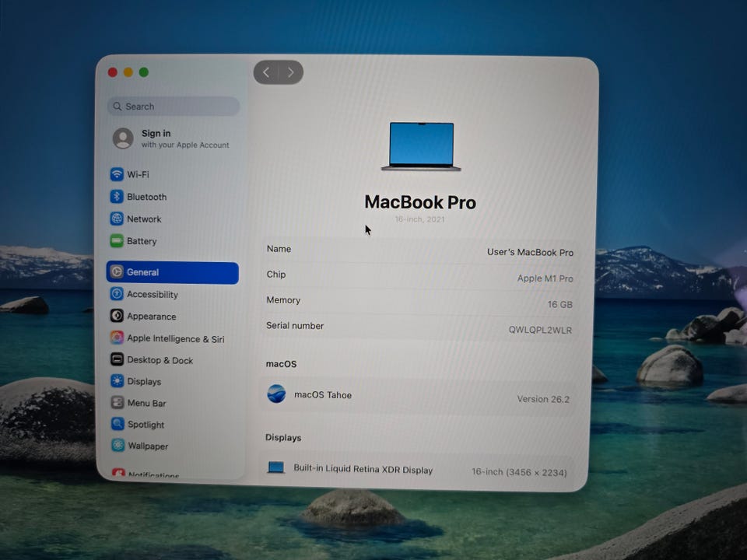Click the "16-inch, 2021" subtitle
The width and height of the screenshot is (747, 560).
point(419,219)
